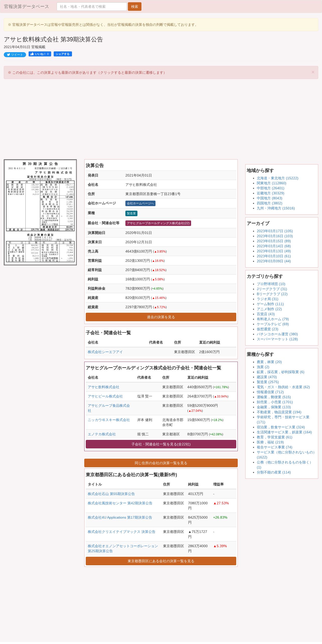Dismiss the newer-settlement alert with the X

pyautogui.click(x=313, y=72)
